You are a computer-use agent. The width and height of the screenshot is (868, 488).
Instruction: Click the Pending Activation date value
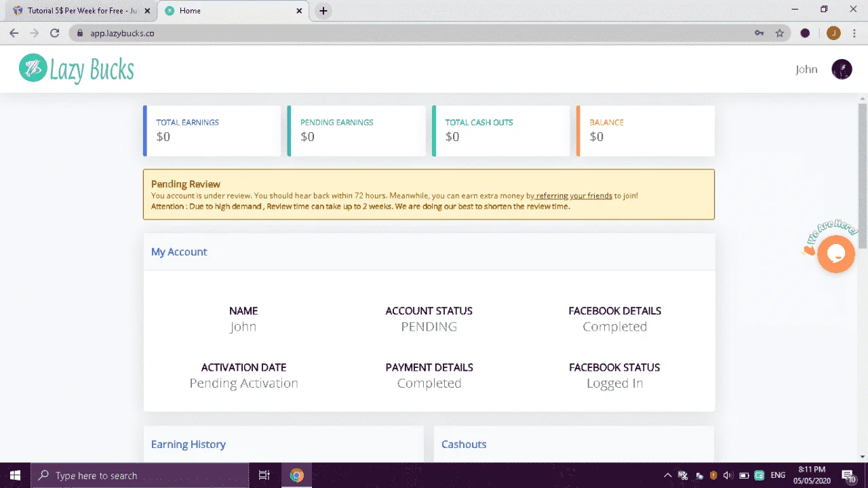243,383
